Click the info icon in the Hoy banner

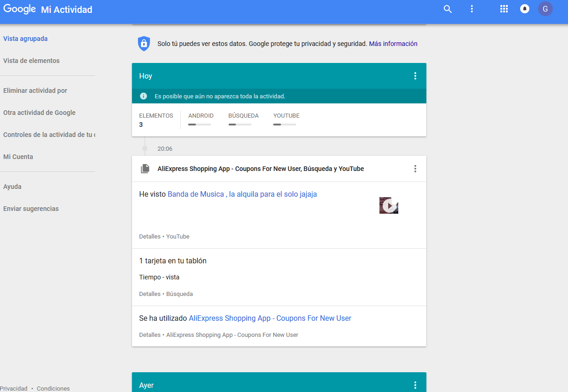(x=143, y=96)
